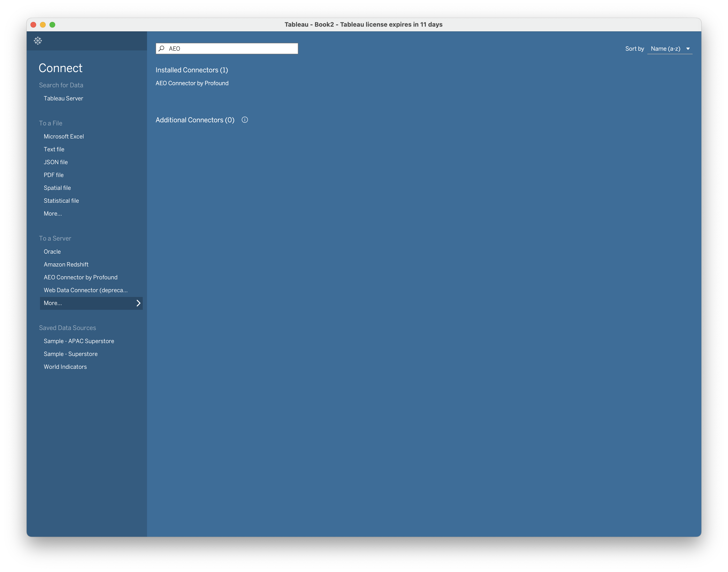Click More under To a File

(x=53, y=214)
